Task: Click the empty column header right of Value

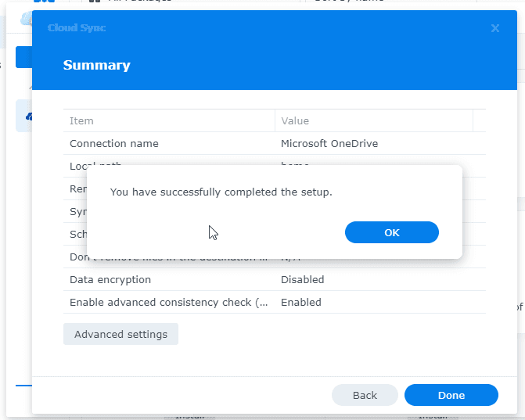Action: (x=479, y=120)
